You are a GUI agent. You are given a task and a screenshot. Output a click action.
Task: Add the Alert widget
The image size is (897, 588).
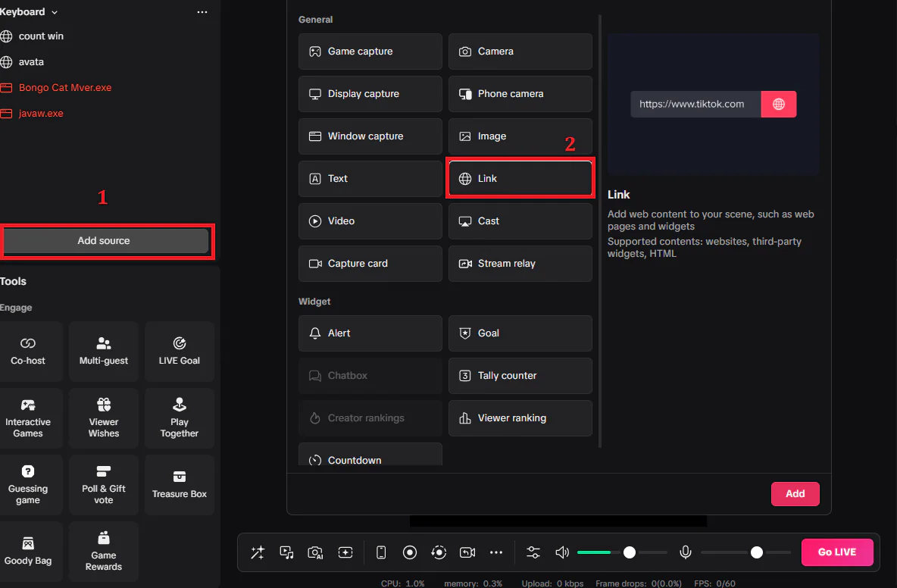pyautogui.click(x=370, y=333)
